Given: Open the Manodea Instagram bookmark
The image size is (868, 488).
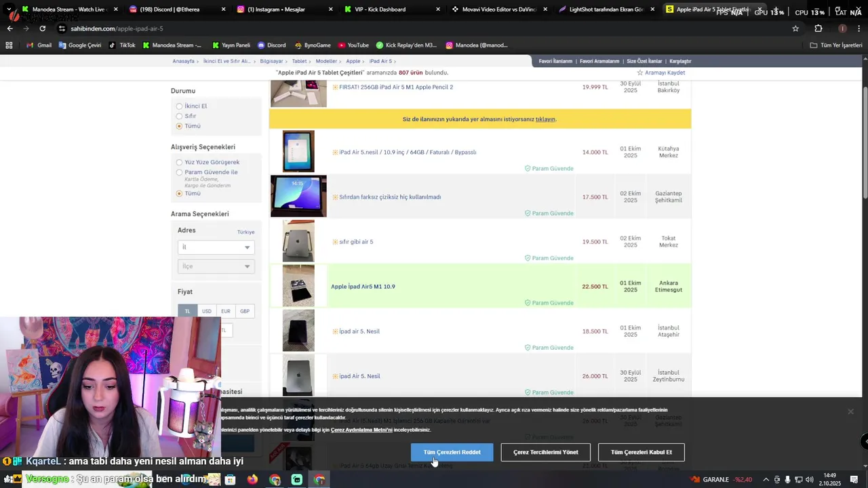Looking at the screenshot, I should tap(477, 45).
